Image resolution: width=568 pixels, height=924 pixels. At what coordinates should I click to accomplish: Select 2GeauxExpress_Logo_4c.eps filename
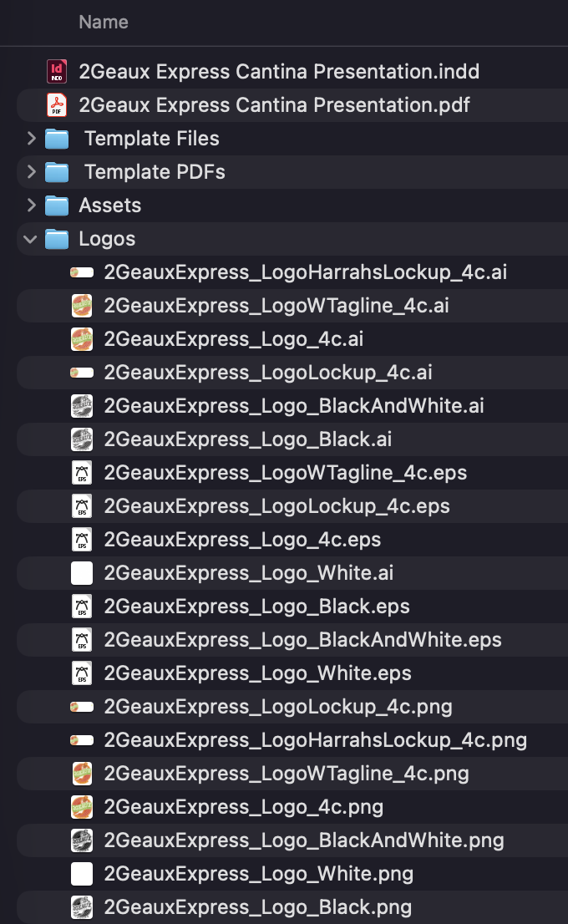[x=243, y=540]
